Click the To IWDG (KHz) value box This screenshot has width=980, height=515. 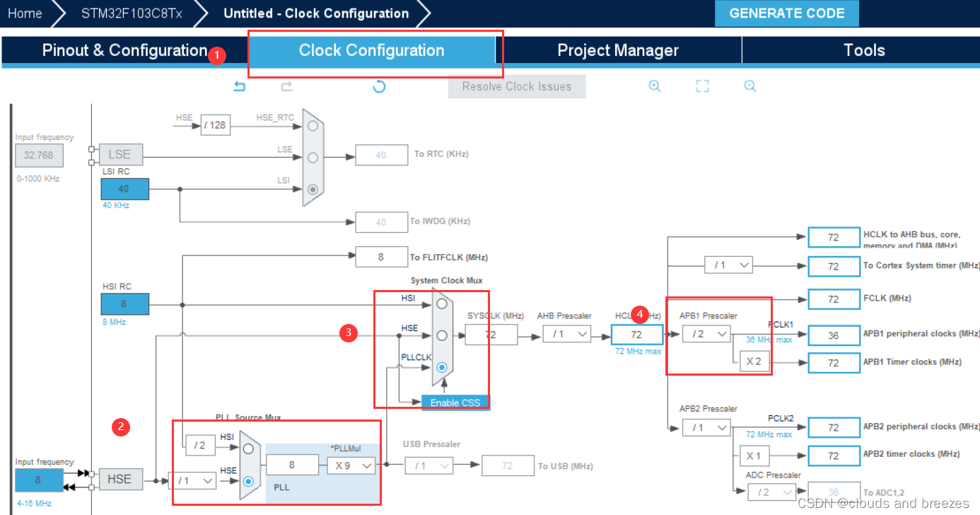tap(381, 222)
